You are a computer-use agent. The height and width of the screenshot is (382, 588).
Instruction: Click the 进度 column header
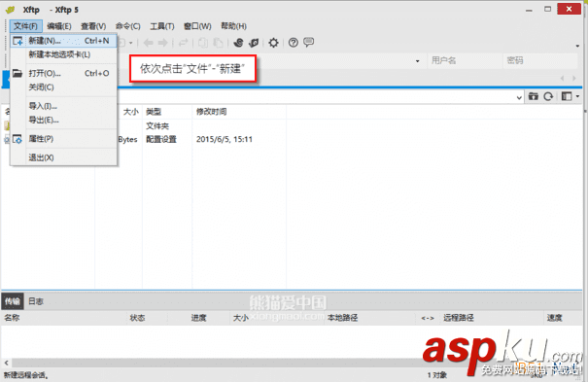198,318
